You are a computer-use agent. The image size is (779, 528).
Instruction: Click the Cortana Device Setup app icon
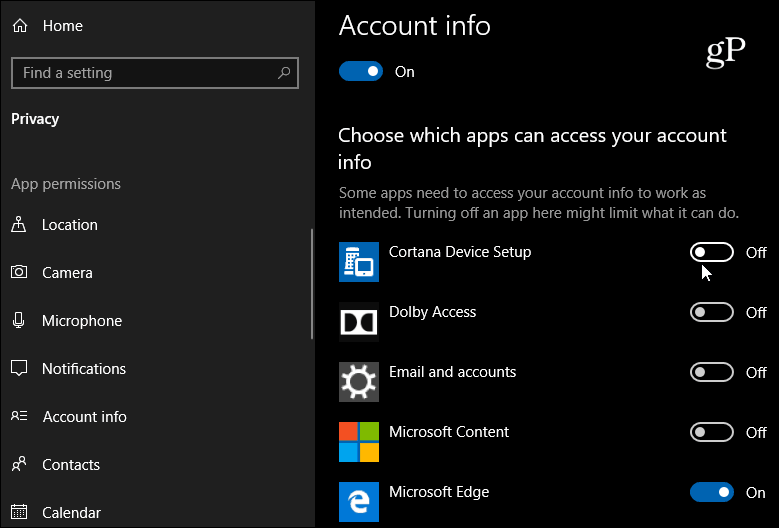click(x=359, y=262)
